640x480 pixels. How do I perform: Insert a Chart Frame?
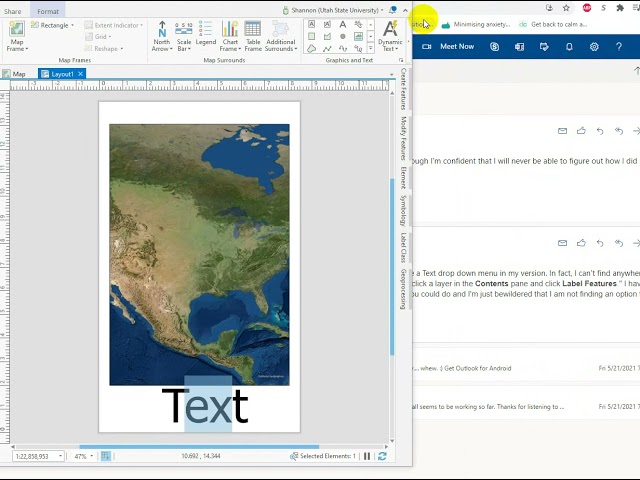click(x=230, y=36)
